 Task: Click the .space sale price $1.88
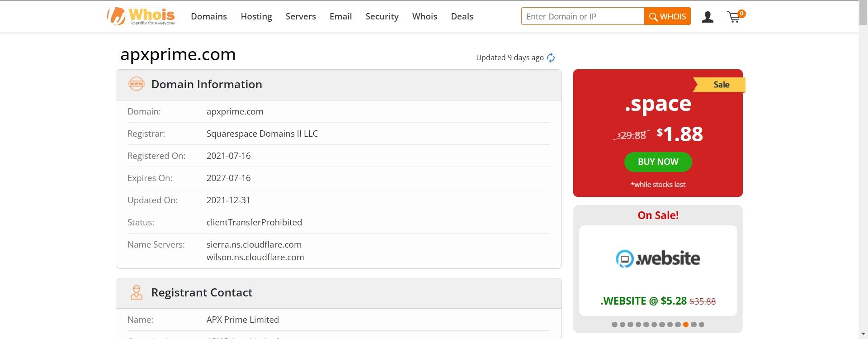point(680,134)
